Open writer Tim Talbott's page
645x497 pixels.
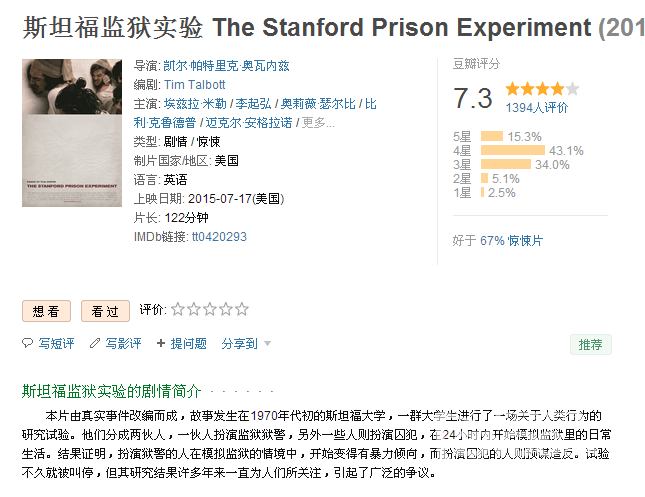[195, 85]
